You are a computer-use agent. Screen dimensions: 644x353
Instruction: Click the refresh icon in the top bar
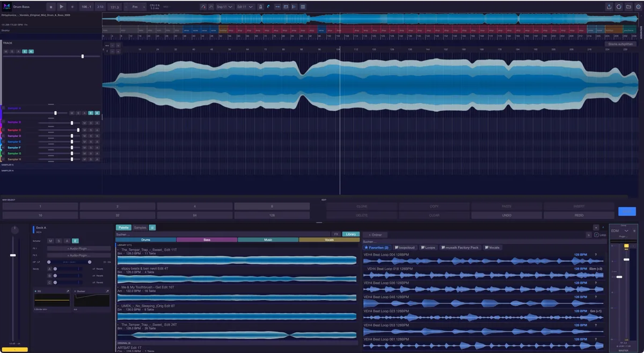coord(619,6)
